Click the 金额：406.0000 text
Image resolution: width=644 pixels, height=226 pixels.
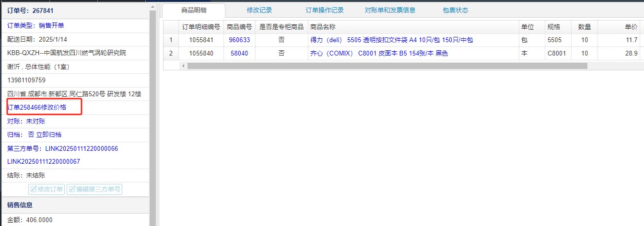[x=30, y=220]
